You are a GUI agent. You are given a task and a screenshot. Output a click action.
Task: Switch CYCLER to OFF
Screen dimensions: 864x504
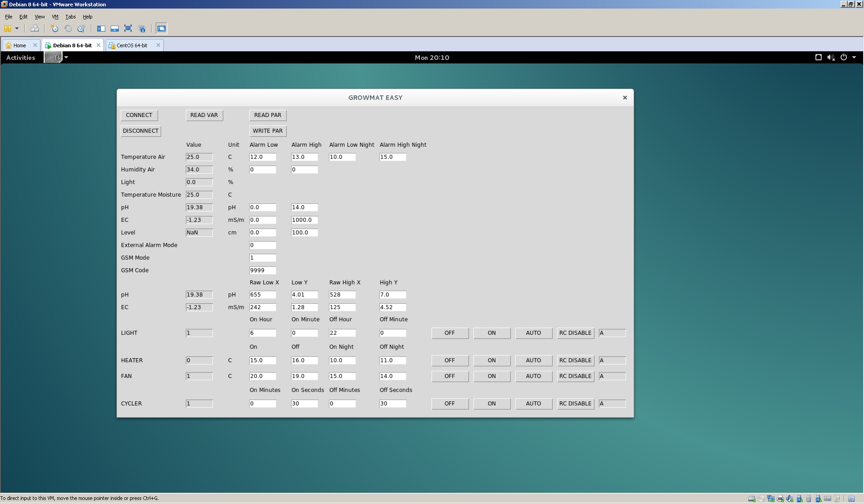point(450,404)
